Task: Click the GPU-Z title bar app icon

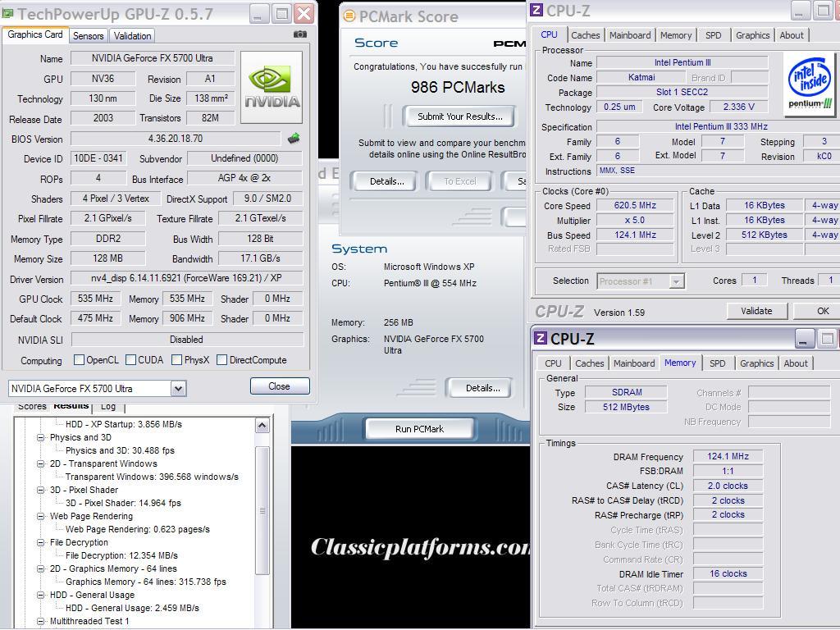Action: 8,13
